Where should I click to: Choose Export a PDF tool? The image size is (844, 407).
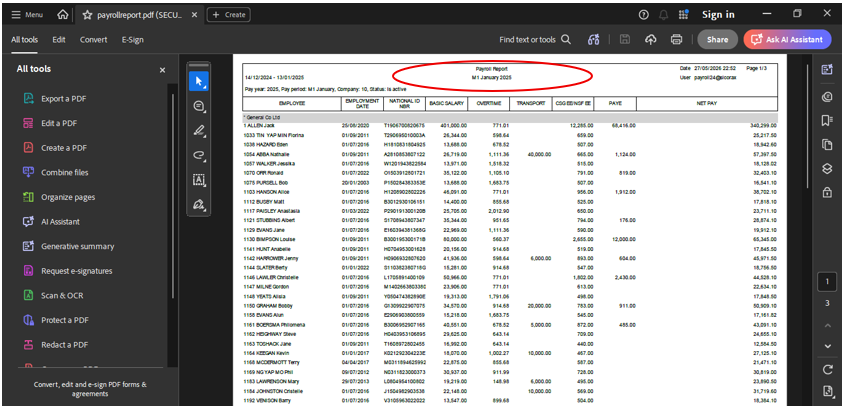click(x=64, y=99)
